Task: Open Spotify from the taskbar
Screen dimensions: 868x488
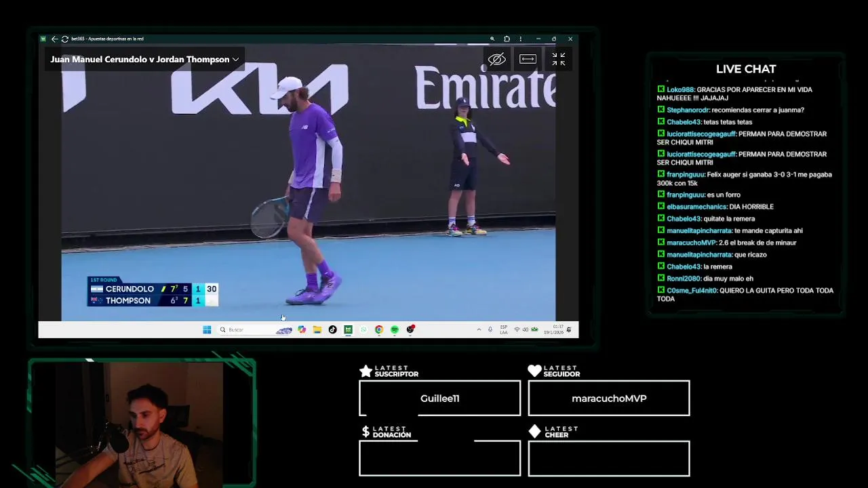Action: click(x=395, y=330)
